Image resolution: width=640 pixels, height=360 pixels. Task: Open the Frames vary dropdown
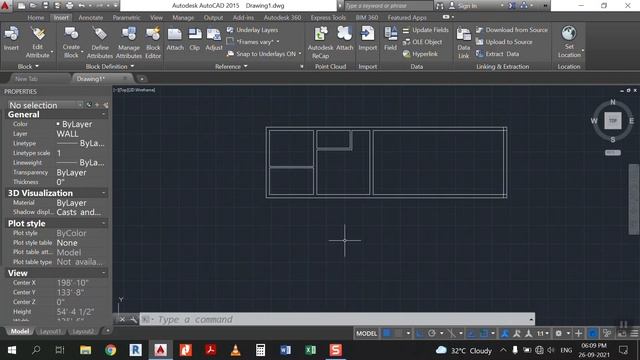point(253,42)
